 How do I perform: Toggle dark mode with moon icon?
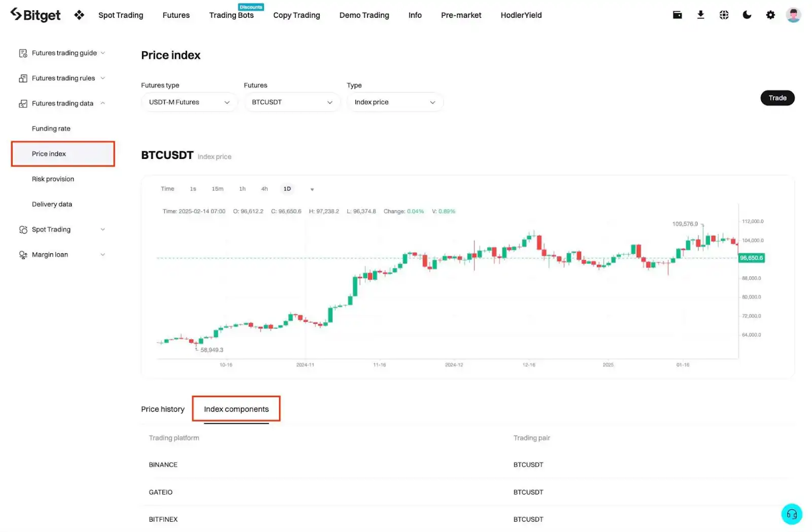coord(747,15)
